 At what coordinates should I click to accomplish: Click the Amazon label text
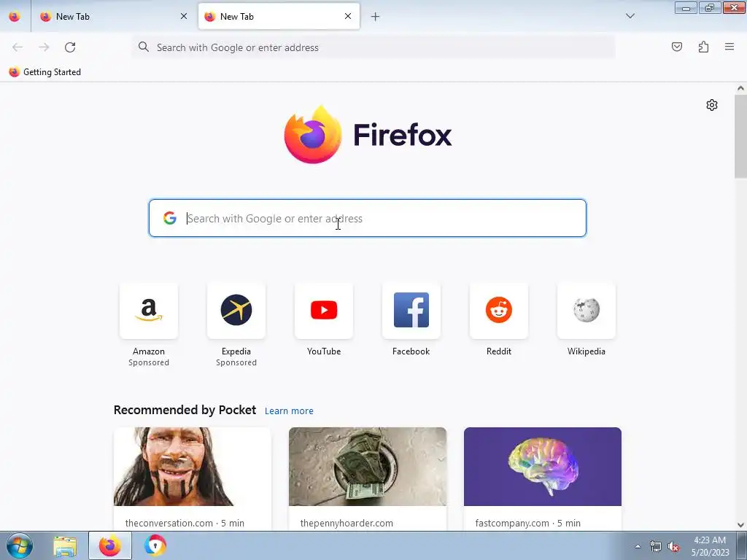pyautogui.click(x=149, y=351)
